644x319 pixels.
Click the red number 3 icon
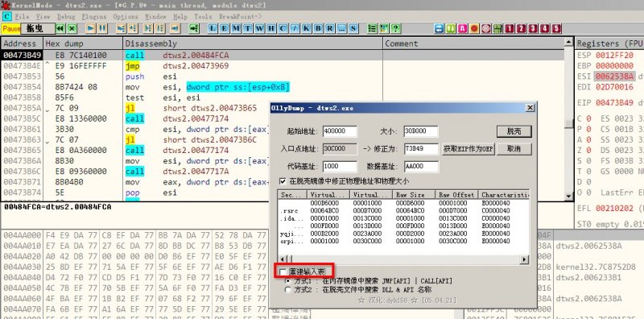(x=533, y=28)
